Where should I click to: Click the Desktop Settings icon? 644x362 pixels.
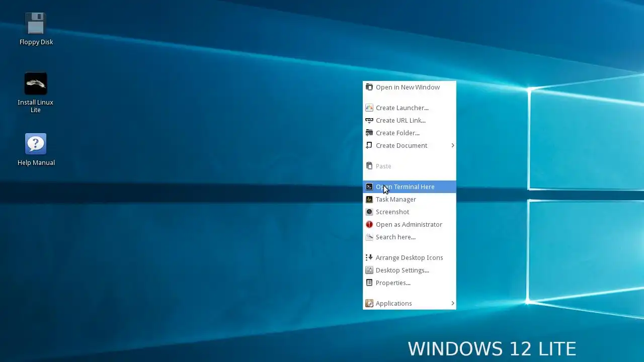369,270
